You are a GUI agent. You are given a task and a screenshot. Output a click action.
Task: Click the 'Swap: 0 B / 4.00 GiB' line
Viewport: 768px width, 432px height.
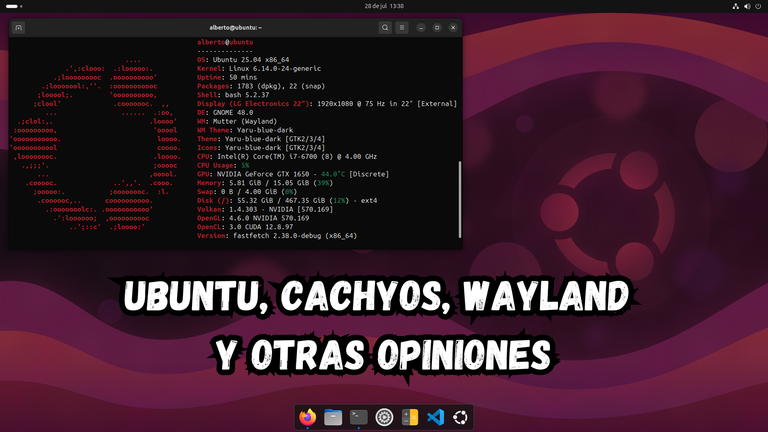tap(247, 192)
